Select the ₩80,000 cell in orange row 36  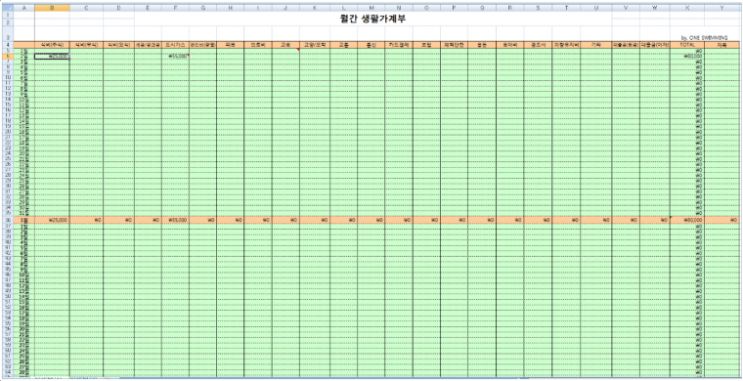(687, 220)
